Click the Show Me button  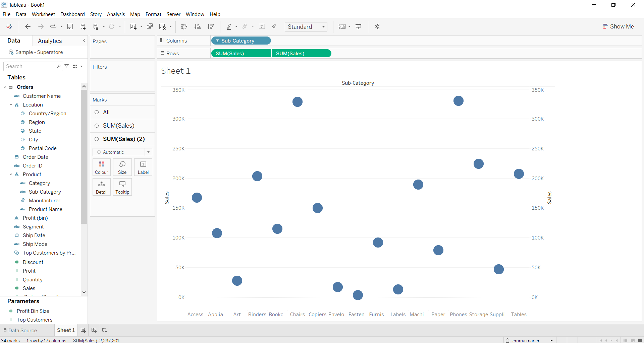click(x=619, y=26)
